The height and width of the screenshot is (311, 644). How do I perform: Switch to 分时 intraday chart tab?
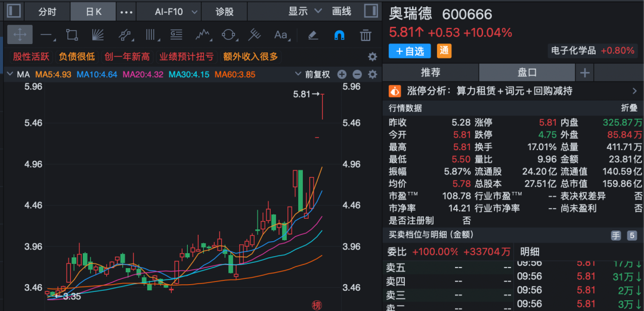(x=47, y=11)
